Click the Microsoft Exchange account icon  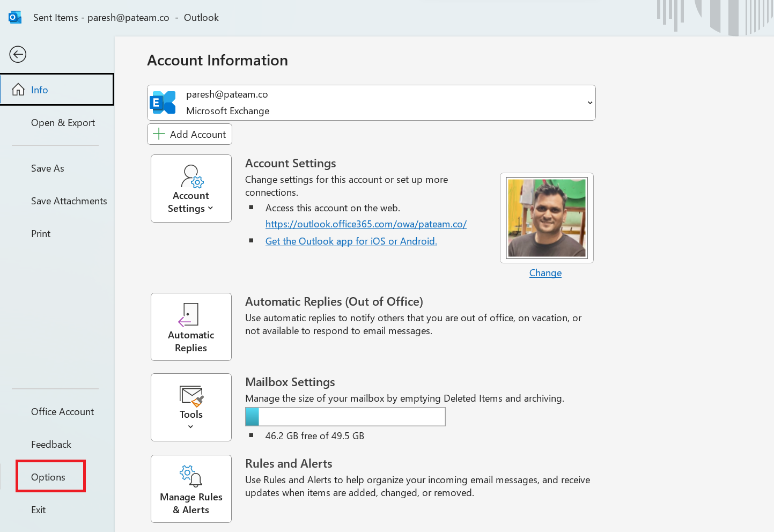(164, 102)
